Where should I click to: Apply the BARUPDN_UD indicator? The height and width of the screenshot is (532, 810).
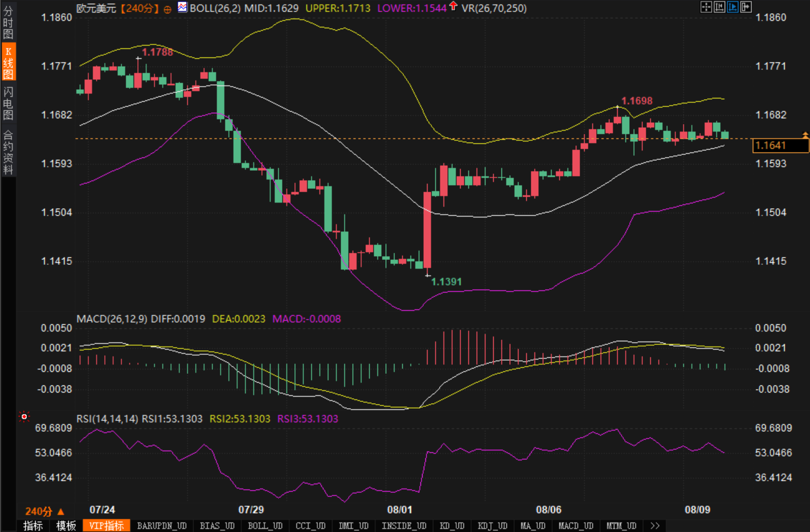tap(161, 525)
